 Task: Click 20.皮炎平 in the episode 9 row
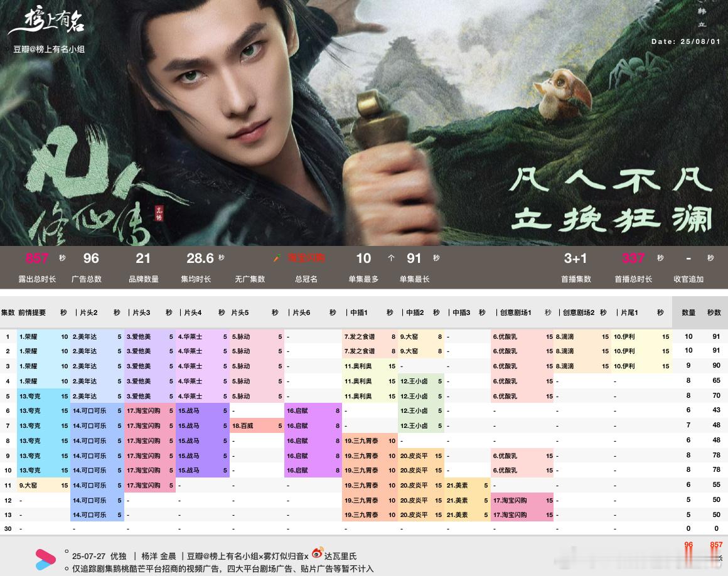point(414,456)
